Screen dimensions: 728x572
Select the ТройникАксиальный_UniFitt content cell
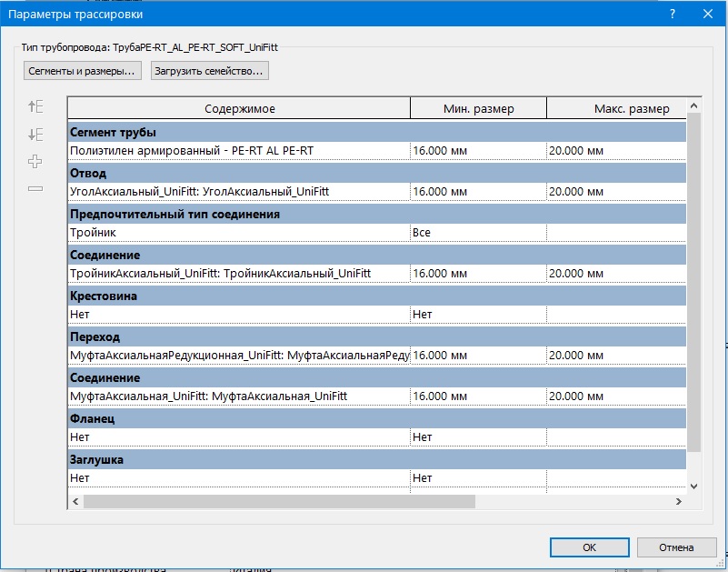pos(239,274)
